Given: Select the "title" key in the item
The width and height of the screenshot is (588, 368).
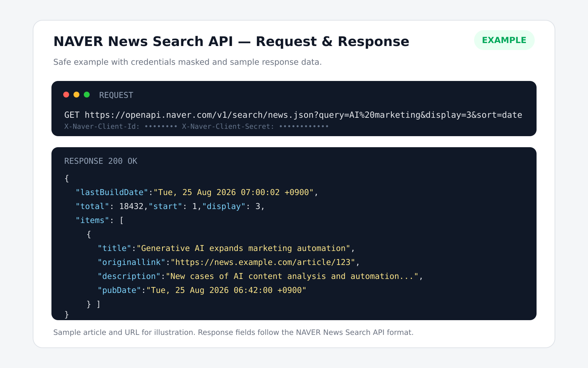Looking at the screenshot, I should [x=114, y=248].
